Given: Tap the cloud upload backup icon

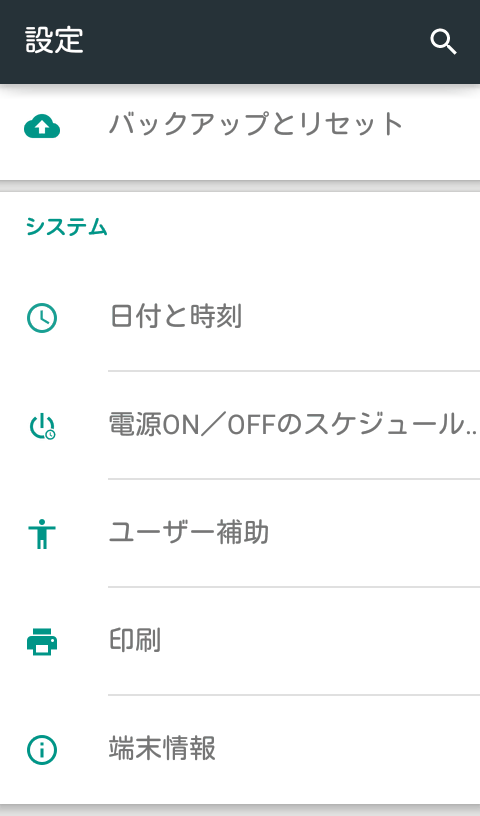Looking at the screenshot, I should [42, 126].
